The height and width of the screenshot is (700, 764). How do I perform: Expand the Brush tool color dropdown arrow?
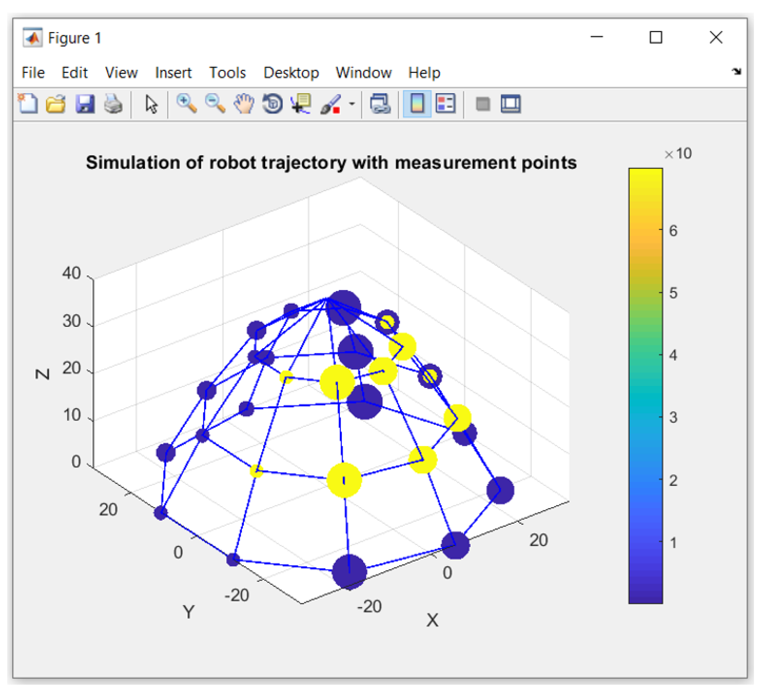(x=352, y=104)
